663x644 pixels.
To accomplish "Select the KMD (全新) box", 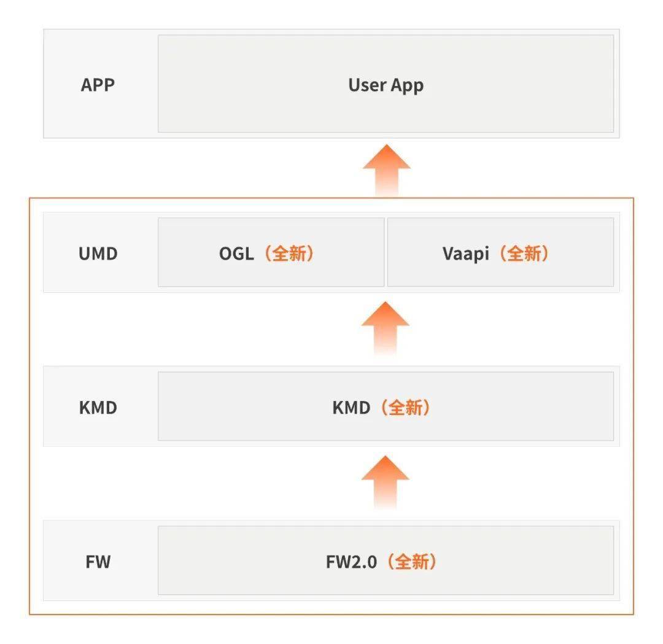I will [x=386, y=406].
